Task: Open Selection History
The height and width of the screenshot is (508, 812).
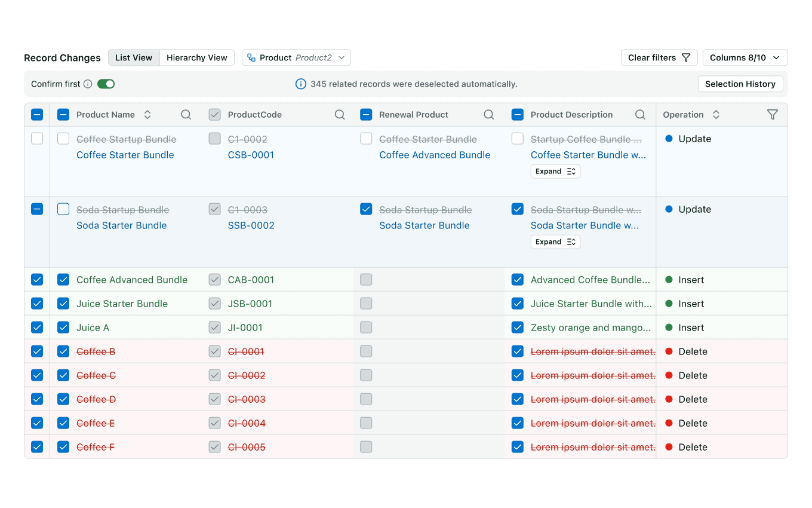Action: [x=740, y=84]
